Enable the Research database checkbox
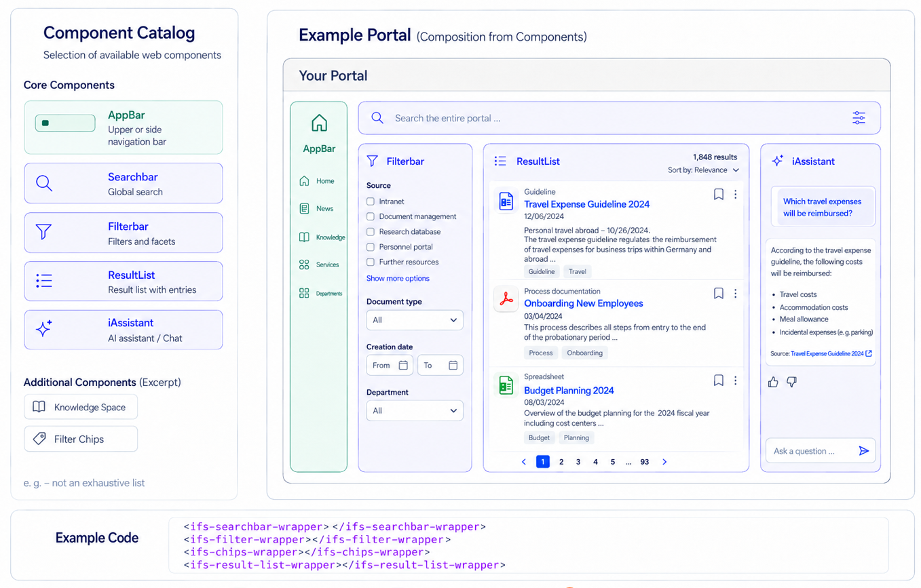Screen dimensions: 921x588 coord(371,232)
